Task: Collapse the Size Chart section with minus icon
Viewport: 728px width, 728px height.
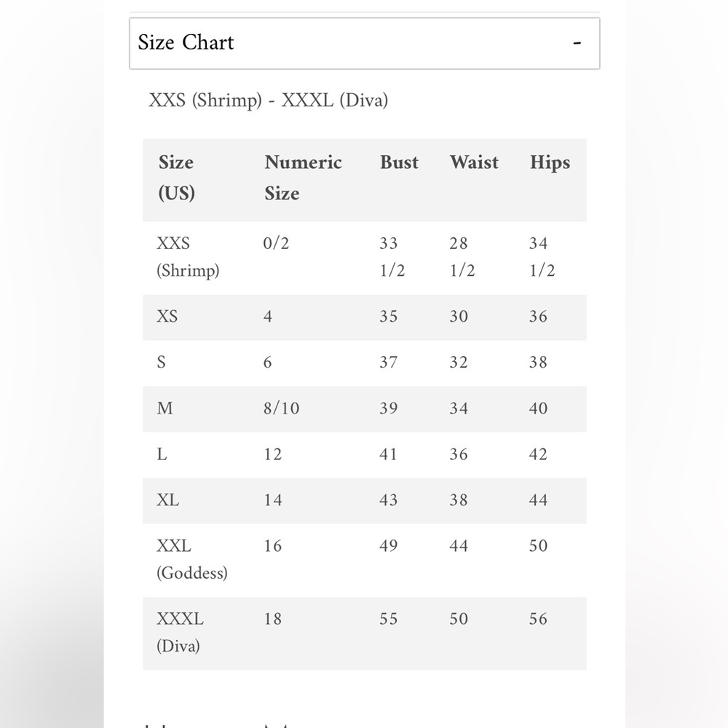Action: point(577,43)
